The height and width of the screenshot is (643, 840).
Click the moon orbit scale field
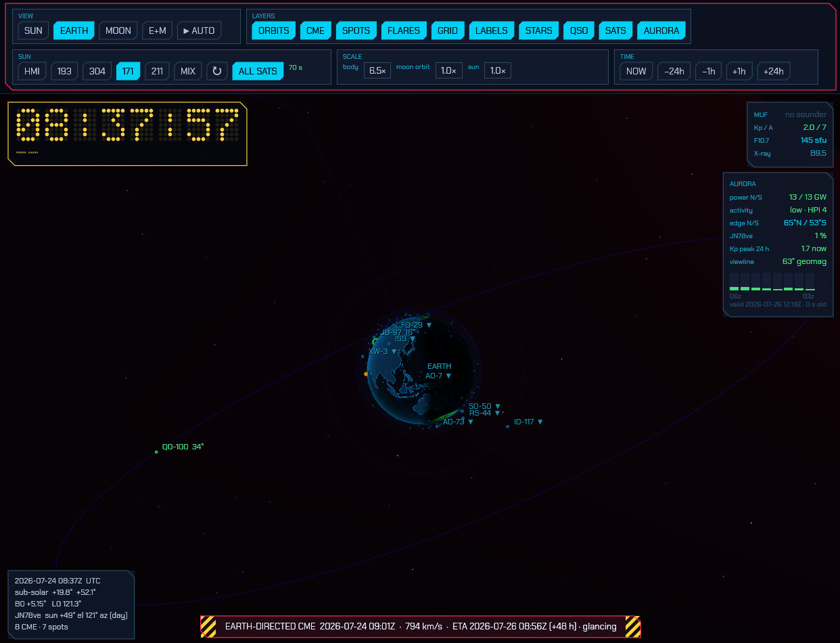click(x=449, y=70)
